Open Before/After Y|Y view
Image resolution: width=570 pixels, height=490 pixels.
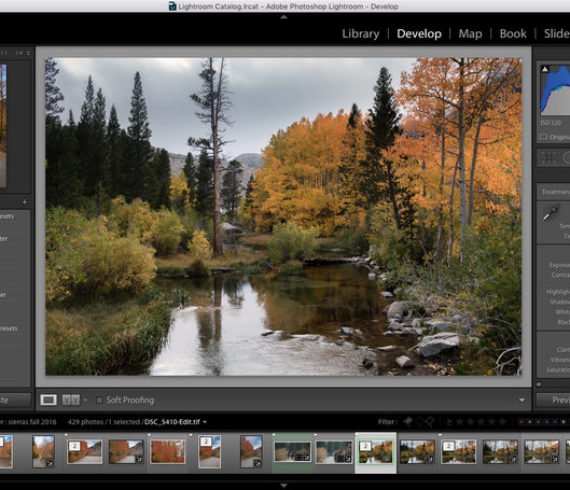click(71, 400)
